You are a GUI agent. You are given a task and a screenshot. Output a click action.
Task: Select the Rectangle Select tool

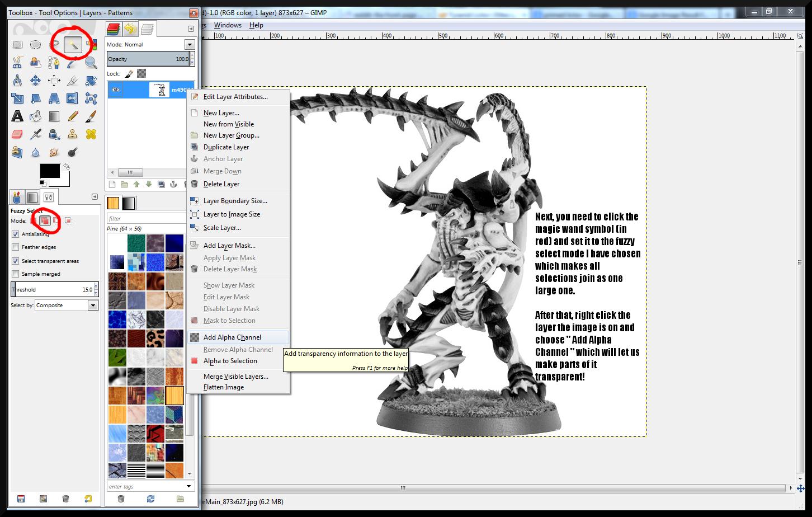coord(17,45)
